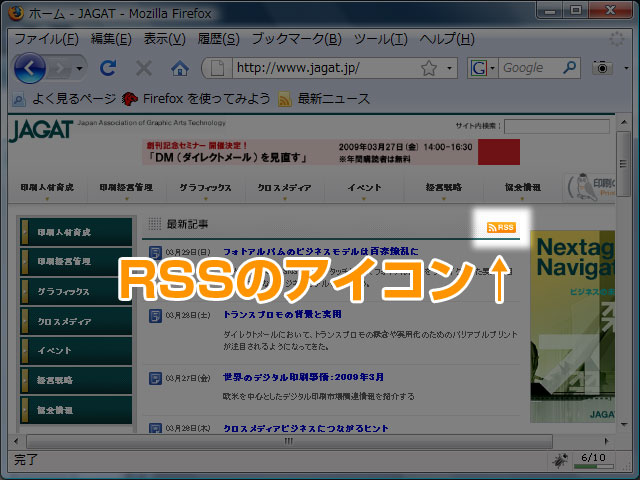Select 経営戦略 in left sidebar
The image size is (640, 480).
76,380
